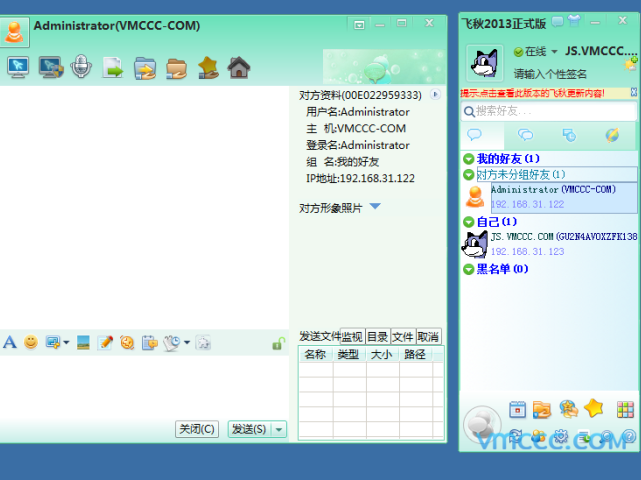Collapse the 自己 (1) group
641x480 pixels.
pyautogui.click(x=469, y=222)
